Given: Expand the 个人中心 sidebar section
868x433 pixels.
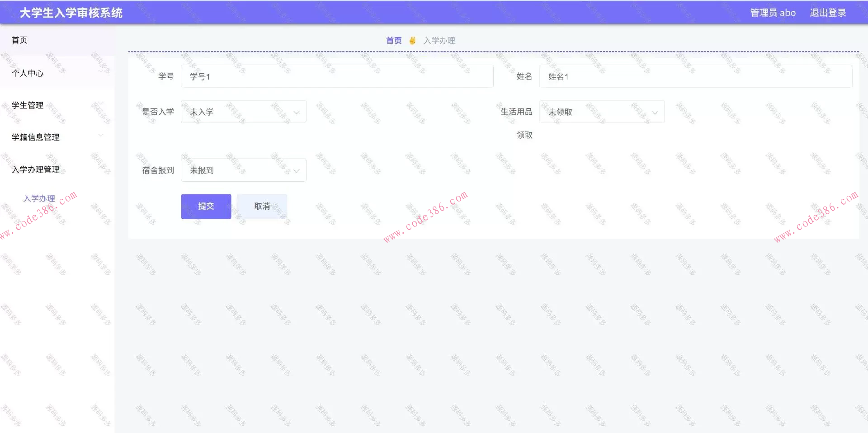Looking at the screenshot, I should pos(27,73).
